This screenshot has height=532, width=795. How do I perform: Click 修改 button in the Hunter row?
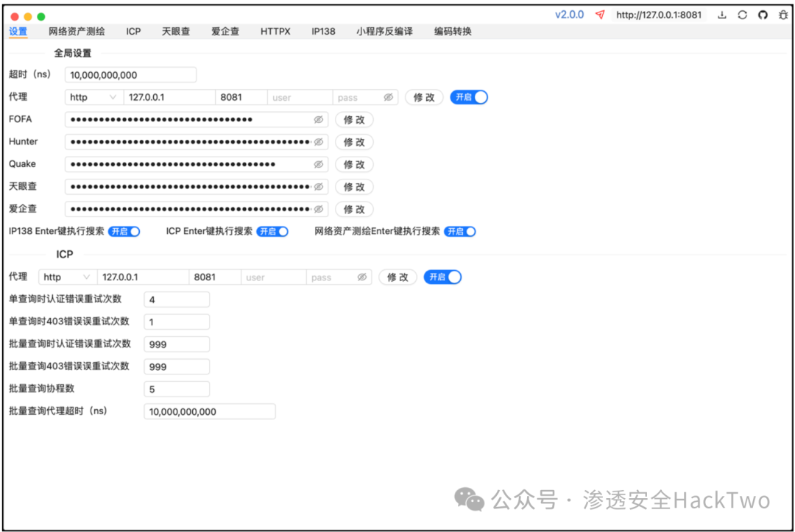coord(354,142)
